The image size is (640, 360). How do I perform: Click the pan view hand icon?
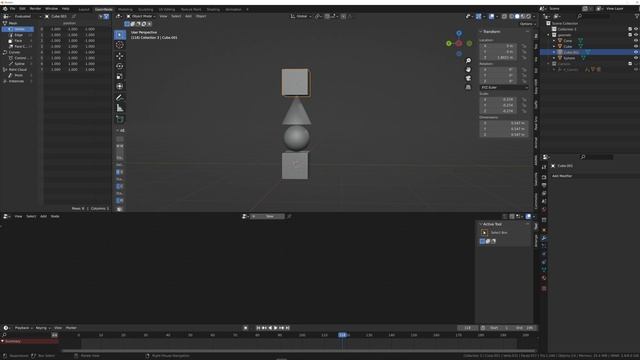coord(468,69)
